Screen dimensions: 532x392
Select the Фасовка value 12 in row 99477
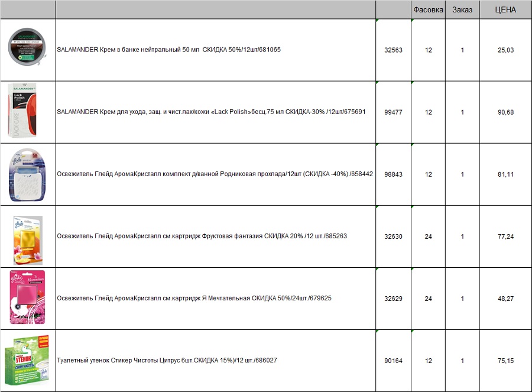428,112
